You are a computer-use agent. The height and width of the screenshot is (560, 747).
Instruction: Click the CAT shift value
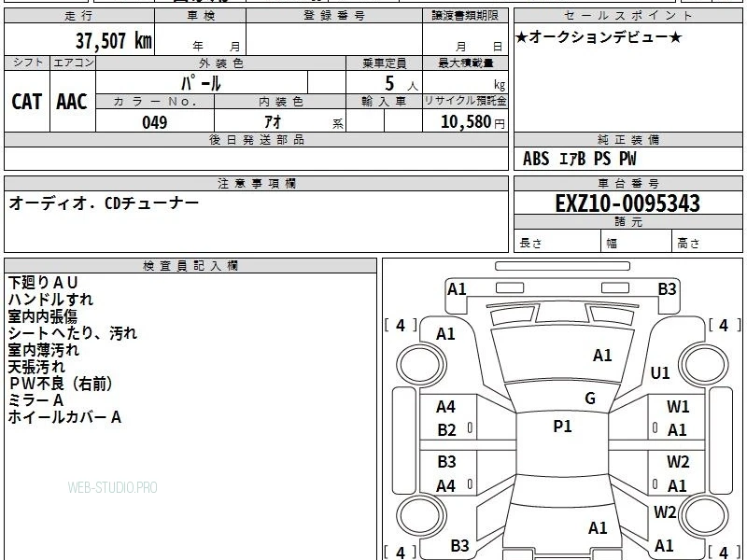point(27,102)
